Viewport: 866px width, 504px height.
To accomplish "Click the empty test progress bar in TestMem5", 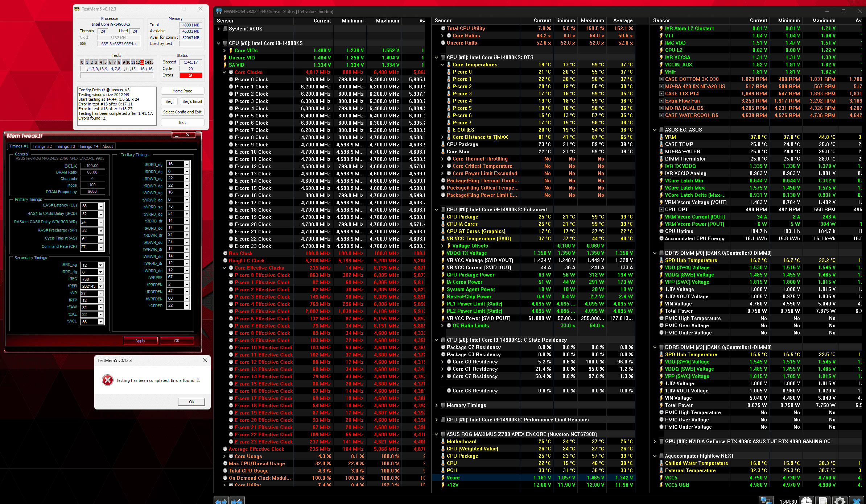I will point(116,75).
